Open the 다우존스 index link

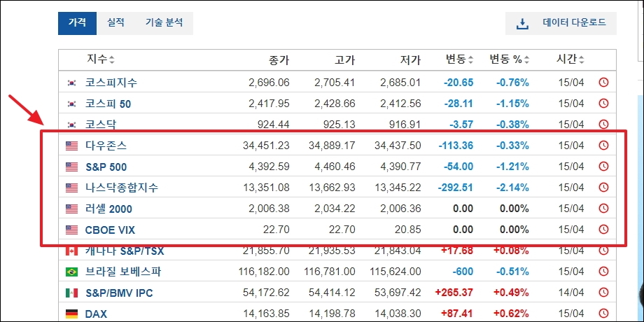tap(106, 146)
